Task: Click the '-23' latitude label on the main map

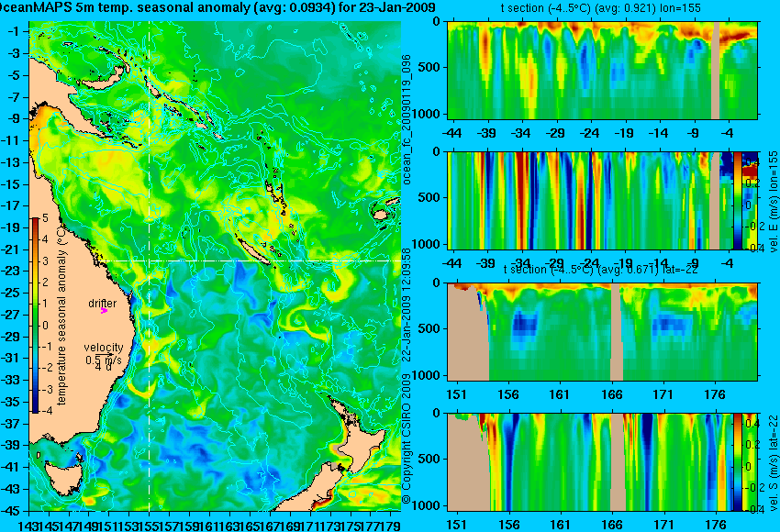Action: click(x=11, y=271)
